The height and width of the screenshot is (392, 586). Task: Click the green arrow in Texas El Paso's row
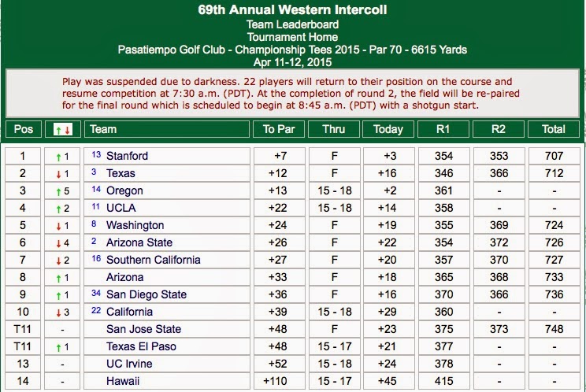[58, 348]
